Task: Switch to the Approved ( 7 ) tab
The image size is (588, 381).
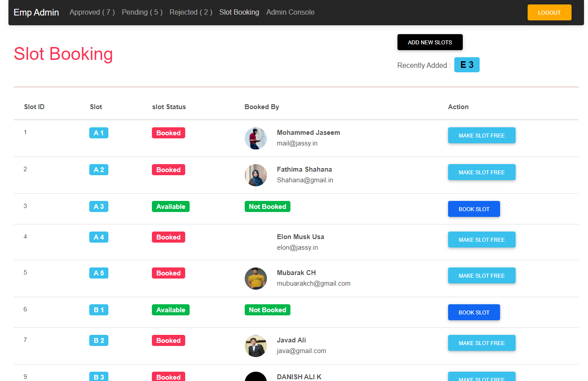Action: (92, 12)
